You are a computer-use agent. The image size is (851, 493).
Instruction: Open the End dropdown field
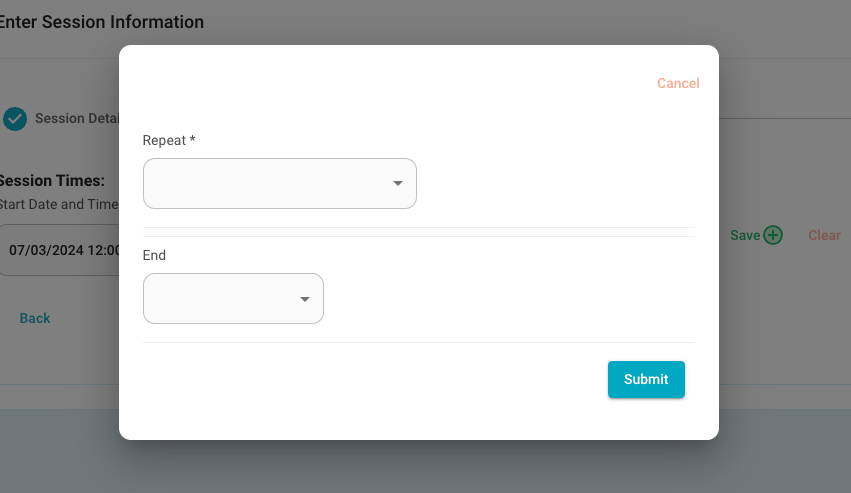click(233, 299)
